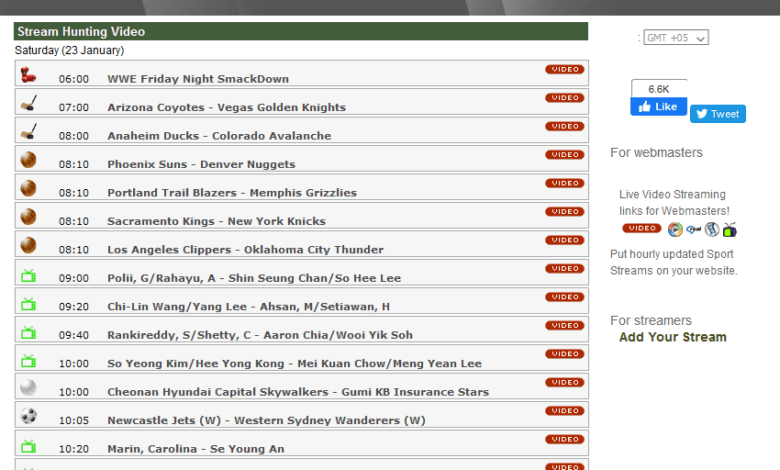Screen dimensions: 780x470
Task: Click VIDEO badge for Portland Trail Blazers game
Action: pos(565,183)
